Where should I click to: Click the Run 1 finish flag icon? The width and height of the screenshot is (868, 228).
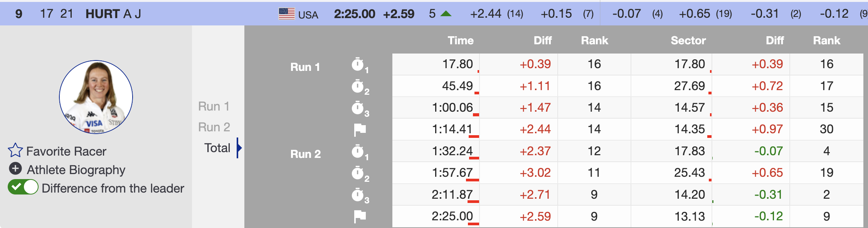360,130
